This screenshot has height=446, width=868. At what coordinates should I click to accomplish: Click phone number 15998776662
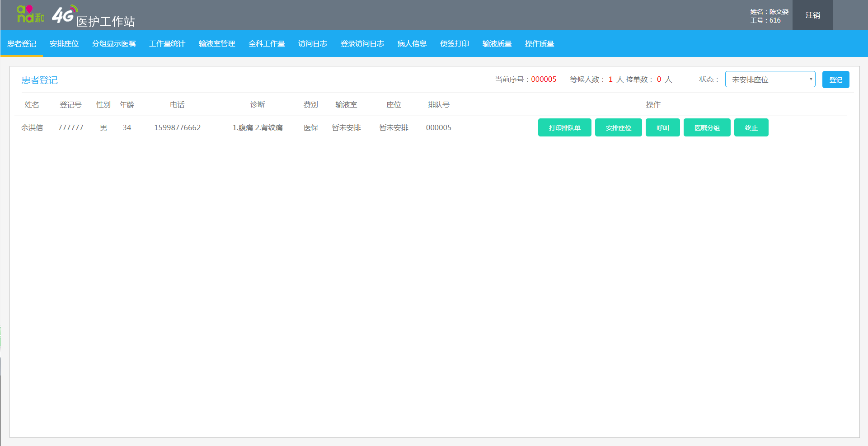177,128
